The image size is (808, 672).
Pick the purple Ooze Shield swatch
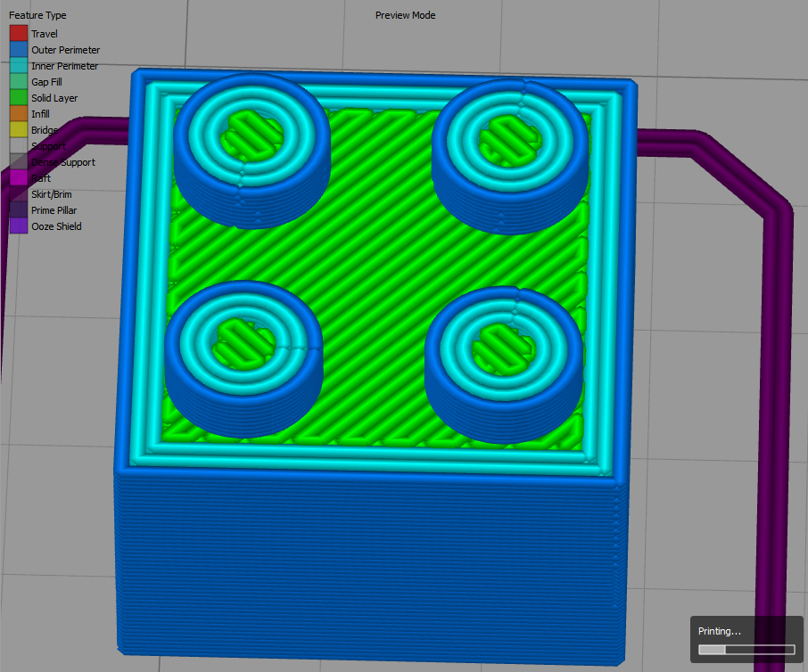[19, 226]
